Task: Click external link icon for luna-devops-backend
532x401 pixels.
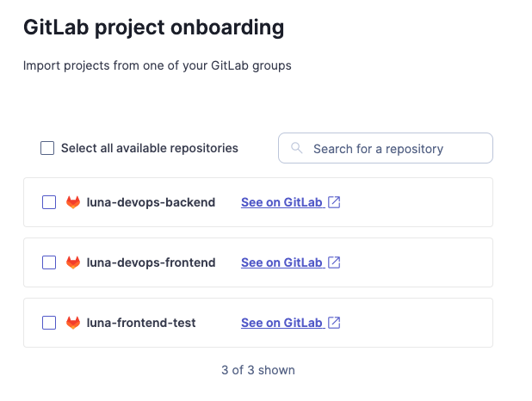Action: 335,202
